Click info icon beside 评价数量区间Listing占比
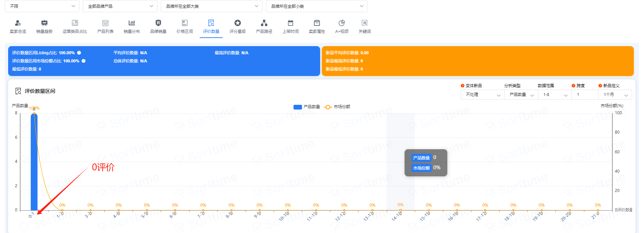The image size is (644, 233). point(79,53)
